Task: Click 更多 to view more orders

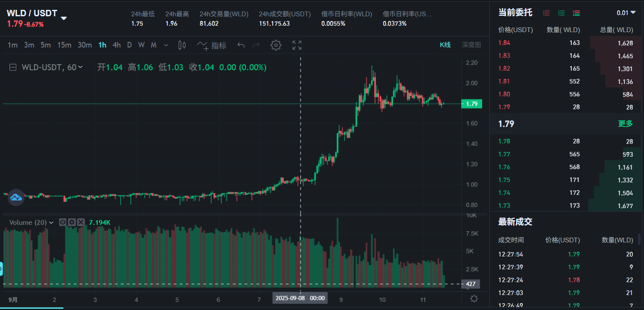Action: click(x=625, y=124)
